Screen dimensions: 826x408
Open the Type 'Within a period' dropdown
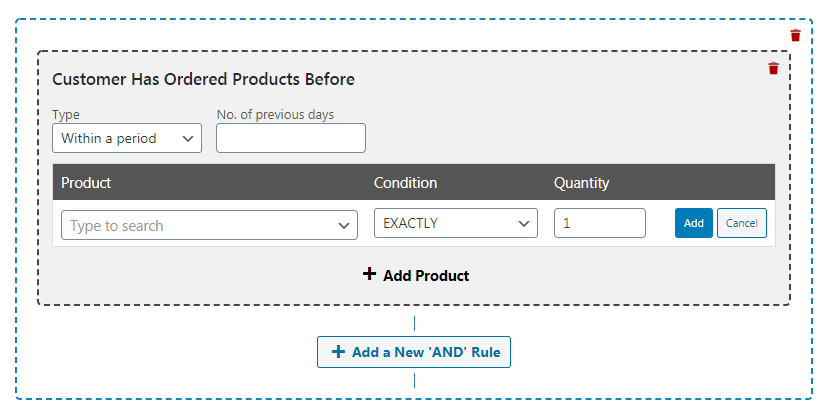pyautogui.click(x=126, y=138)
